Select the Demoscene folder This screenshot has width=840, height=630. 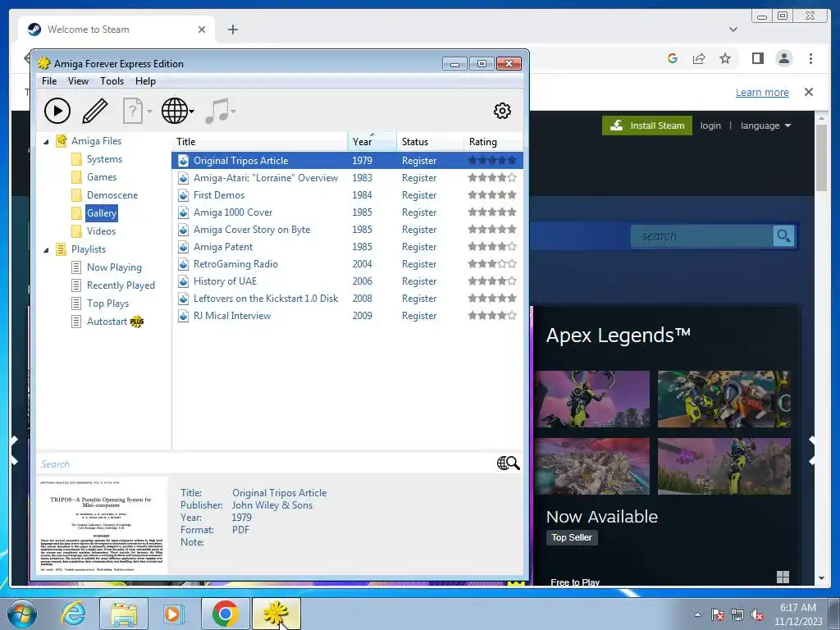(112, 195)
